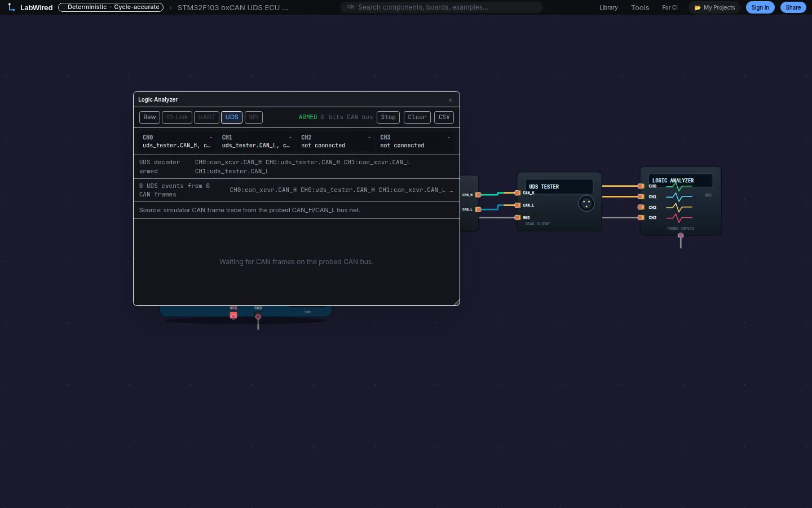This screenshot has width=812, height=508.
Task: Click the '0 UDS events from 0 CAN frames' text
Action: tap(175, 190)
